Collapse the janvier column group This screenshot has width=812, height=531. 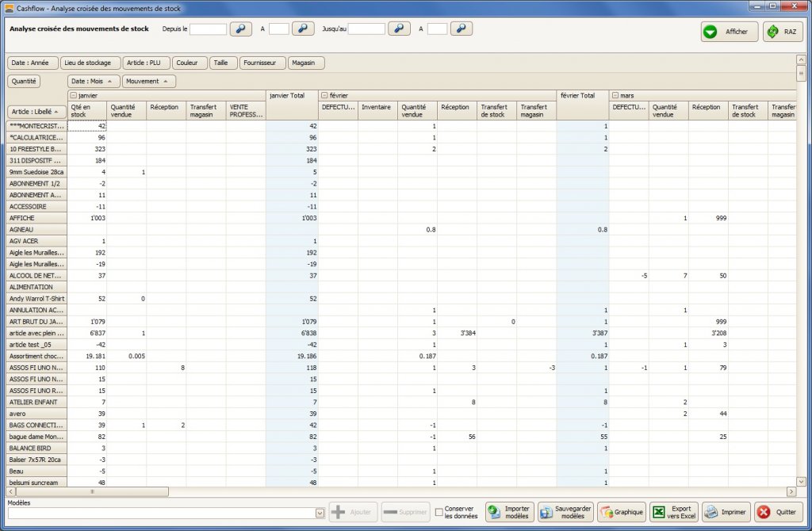point(72,95)
